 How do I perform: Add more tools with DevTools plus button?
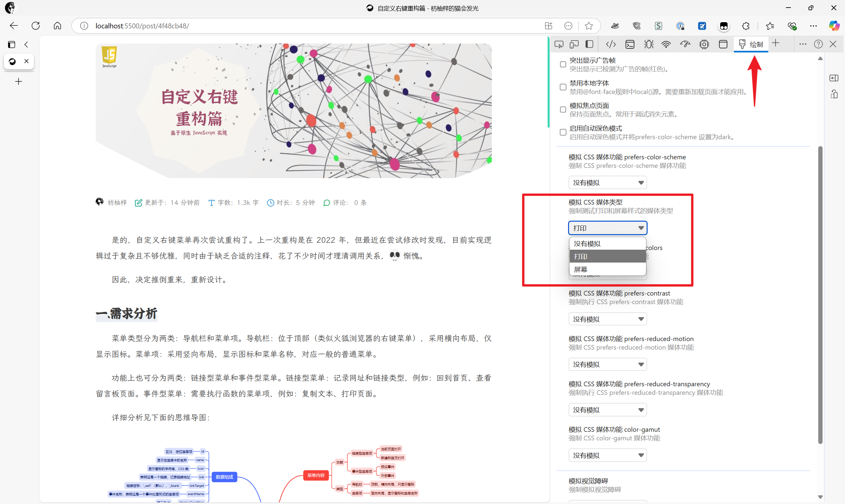pos(776,43)
